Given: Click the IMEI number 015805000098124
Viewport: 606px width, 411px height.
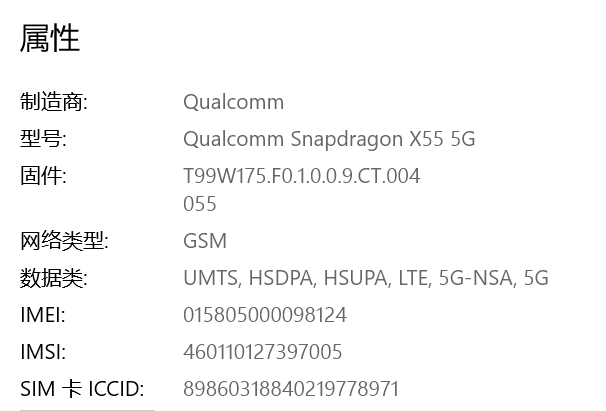Looking at the screenshot, I should pos(265,315).
